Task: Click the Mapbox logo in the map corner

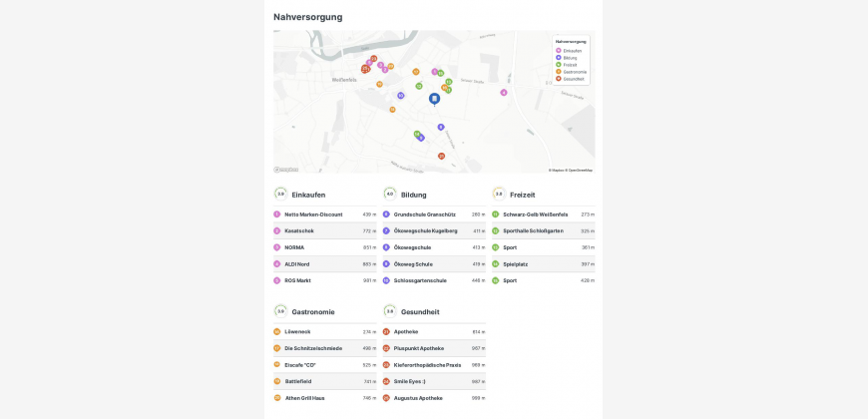Action: coord(286,170)
